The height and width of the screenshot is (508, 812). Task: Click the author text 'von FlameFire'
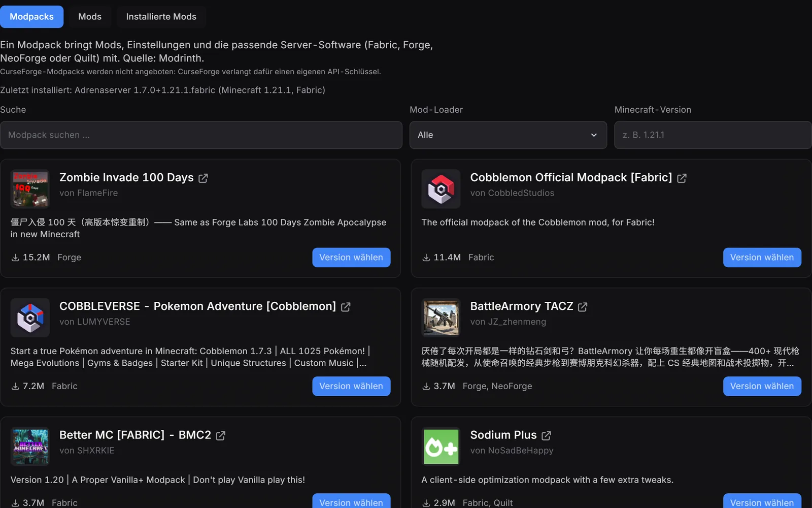tap(88, 193)
